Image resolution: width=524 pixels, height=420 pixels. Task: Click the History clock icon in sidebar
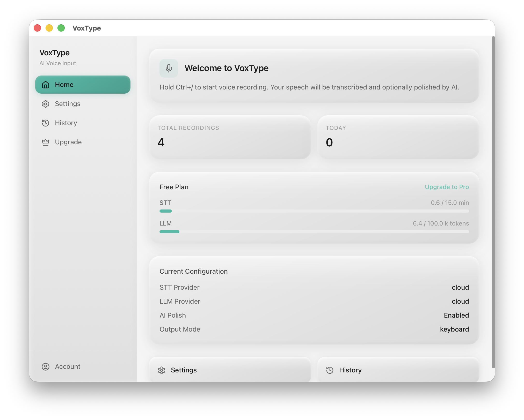(x=46, y=123)
